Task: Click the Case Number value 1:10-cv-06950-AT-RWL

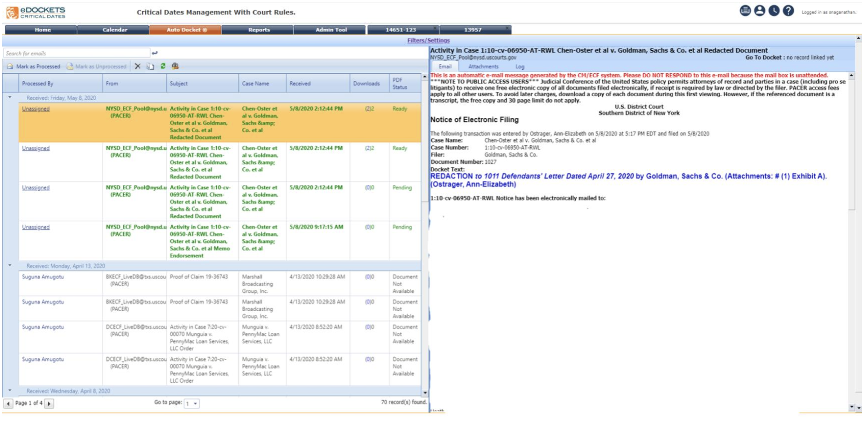Action: point(512,147)
